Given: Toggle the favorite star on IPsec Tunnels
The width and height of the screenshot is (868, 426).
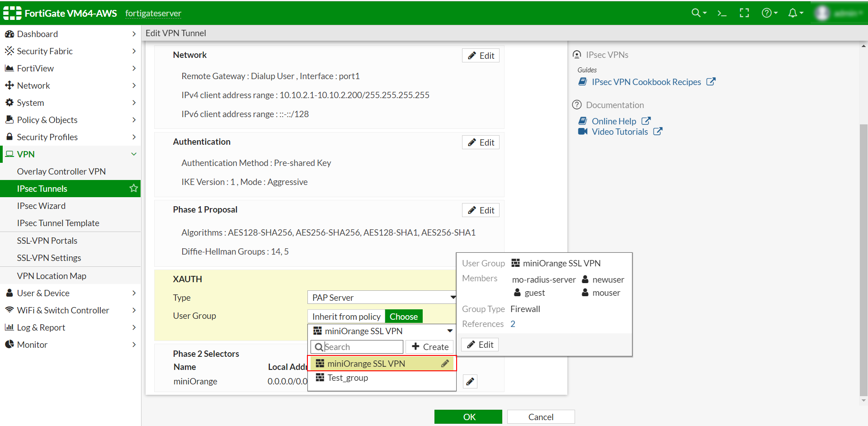Looking at the screenshot, I should [x=133, y=189].
